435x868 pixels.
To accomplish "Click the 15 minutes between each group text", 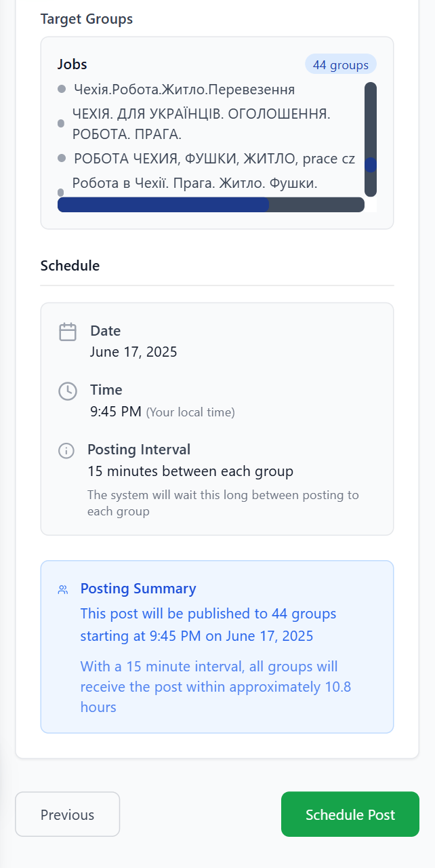I will [190, 471].
